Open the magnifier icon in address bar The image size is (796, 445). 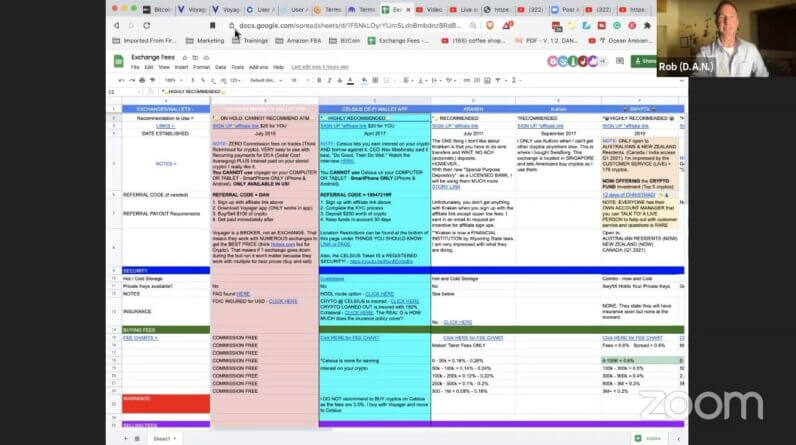473,25
